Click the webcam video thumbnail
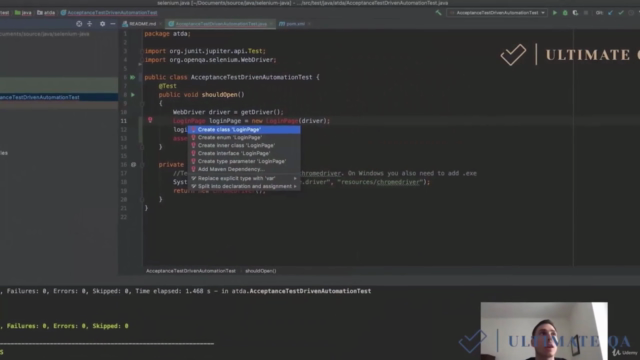 click(544, 331)
